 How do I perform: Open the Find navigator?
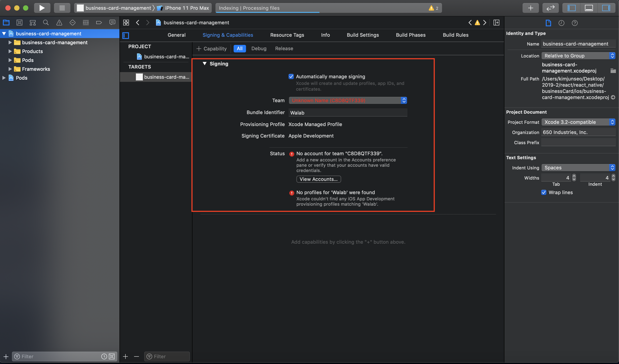tap(46, 22)
